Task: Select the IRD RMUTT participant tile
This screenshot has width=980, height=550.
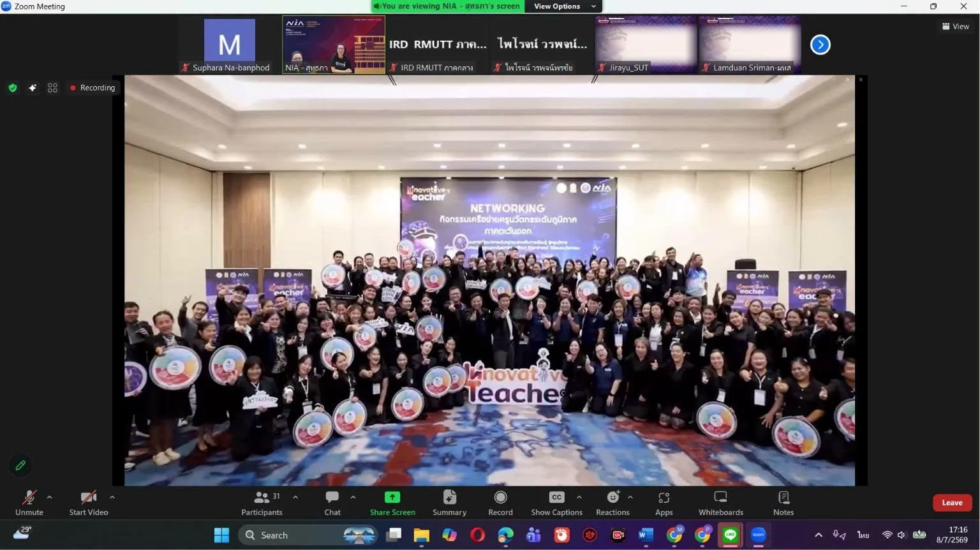Action: (438, 45)
